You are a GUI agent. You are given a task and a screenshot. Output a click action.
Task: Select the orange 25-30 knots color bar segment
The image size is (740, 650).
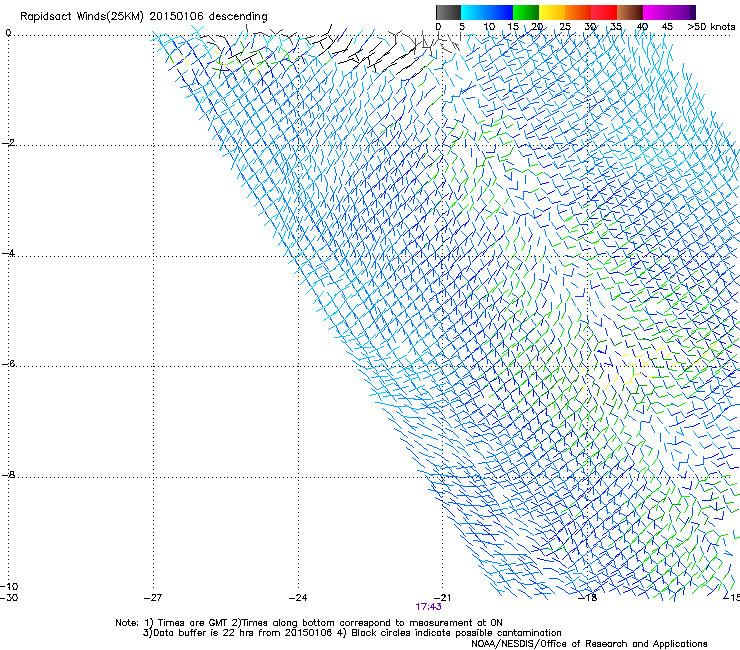[x=578, y=12]
